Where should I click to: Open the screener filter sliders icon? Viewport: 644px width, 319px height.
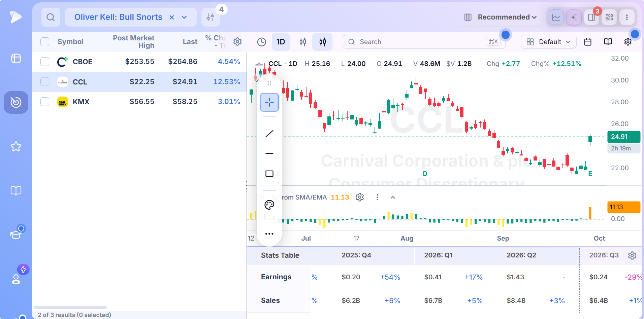point(210,17)
